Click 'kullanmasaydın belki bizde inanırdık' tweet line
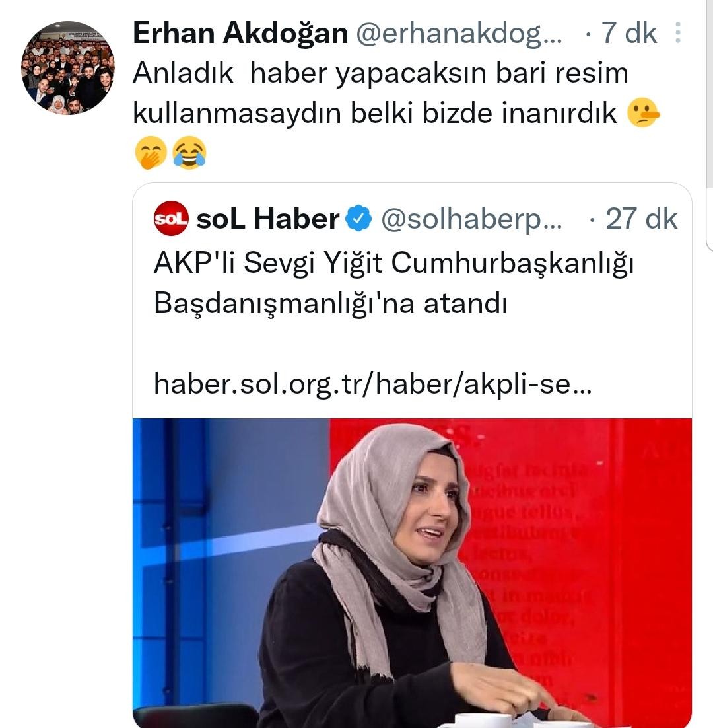This screenshot has height=728, width=713. pyautogui.click(x=375, y=113)
